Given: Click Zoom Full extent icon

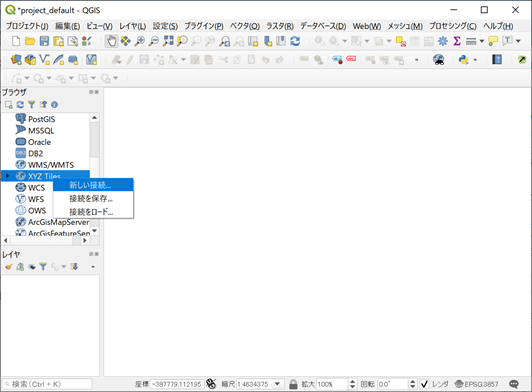Looking at the screenshot, I should click(x=168, y=41).
